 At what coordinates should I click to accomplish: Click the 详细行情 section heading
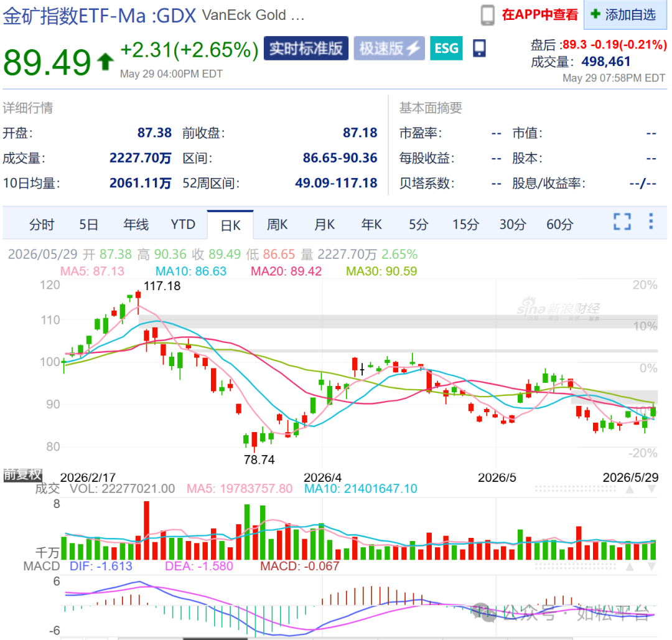coord(28,108)
